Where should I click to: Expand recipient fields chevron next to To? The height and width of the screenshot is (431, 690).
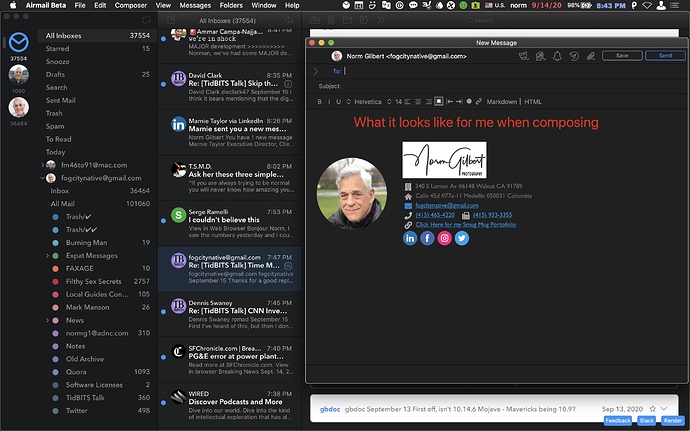(316, 71)
